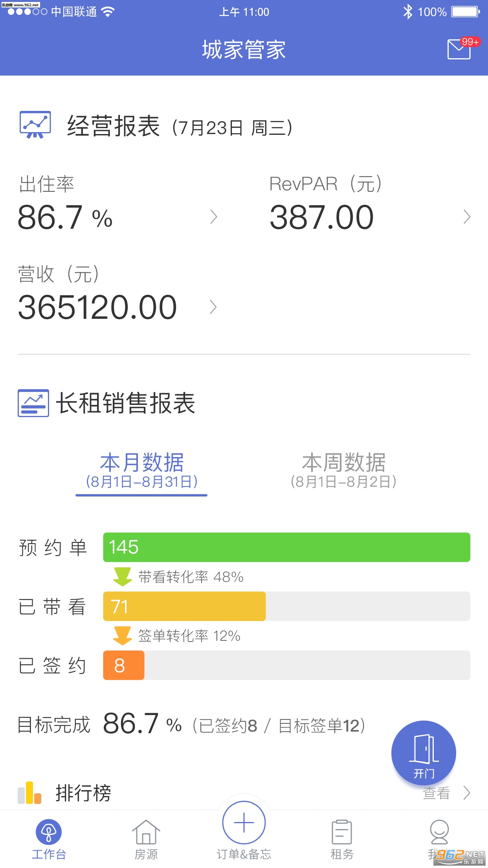Tap the 经营报表 presentation chart icon
The image size is (488, 868).
[x=35, y=125]
